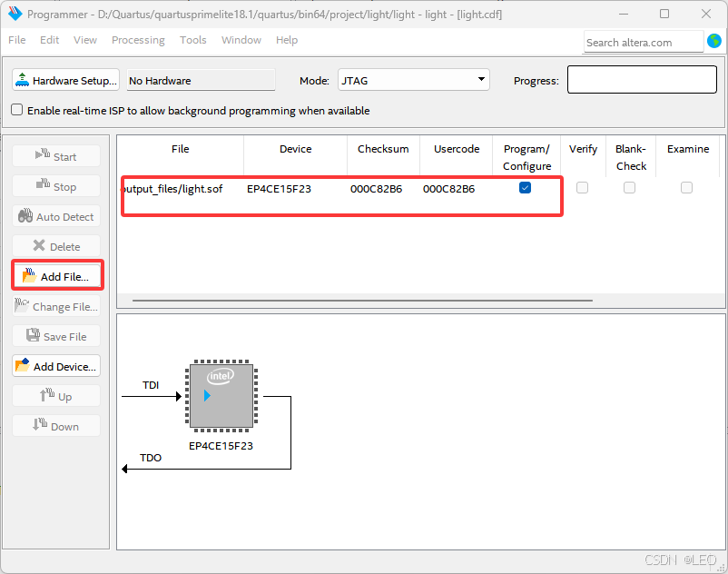
Task: Run Auto Detect with the binoculars icon
Action: click(56, 216)
